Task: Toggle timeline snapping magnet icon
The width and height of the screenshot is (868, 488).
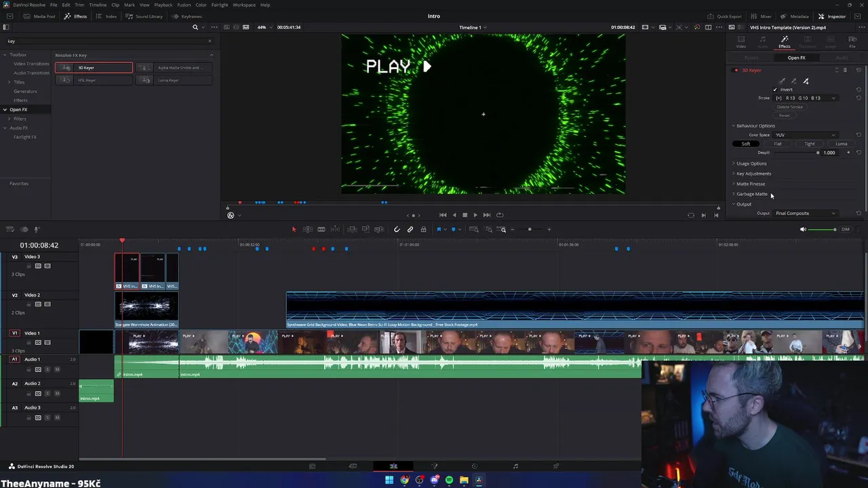Action: click(x=397, y=229)
